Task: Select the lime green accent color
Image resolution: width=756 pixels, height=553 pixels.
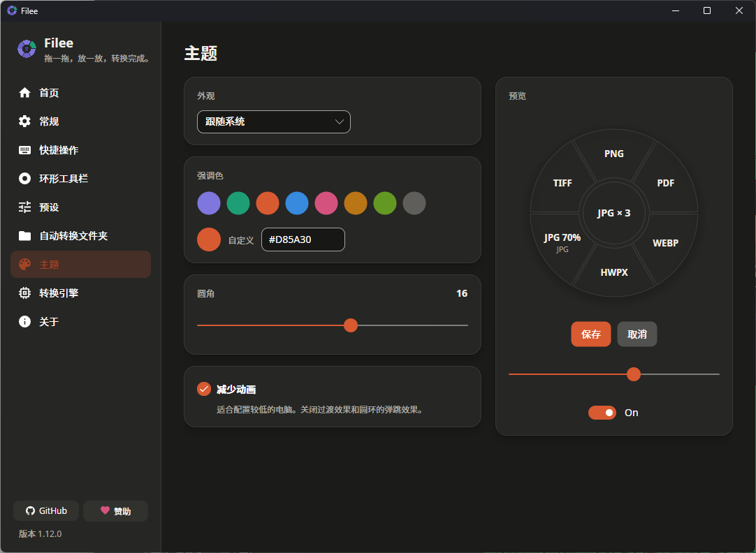Action: click(x=385, y=202)
